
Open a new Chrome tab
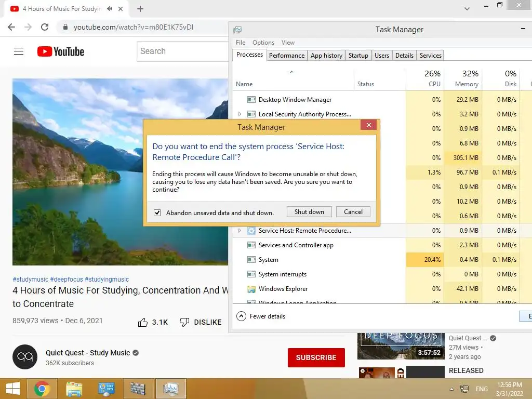140,9
